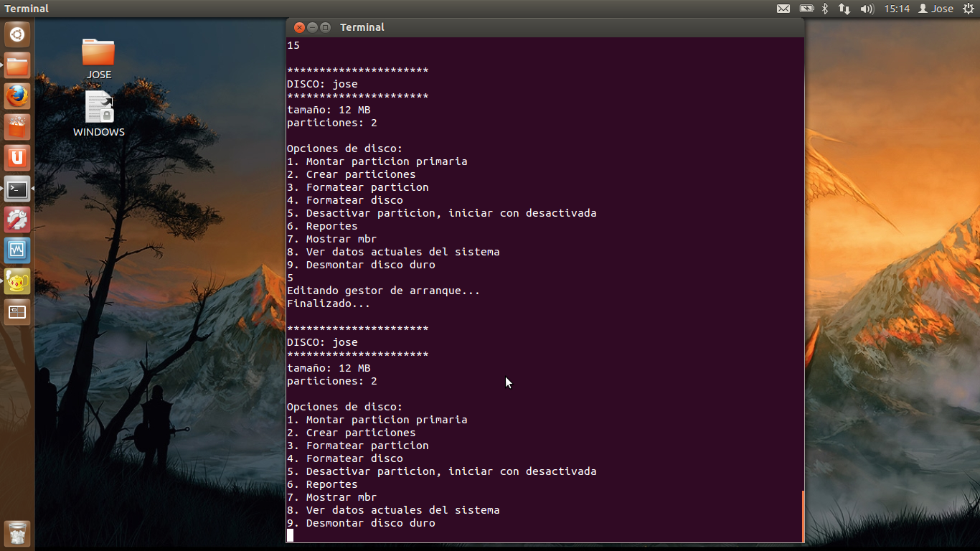Launch System Monitor from the launcher

(17, 251)
